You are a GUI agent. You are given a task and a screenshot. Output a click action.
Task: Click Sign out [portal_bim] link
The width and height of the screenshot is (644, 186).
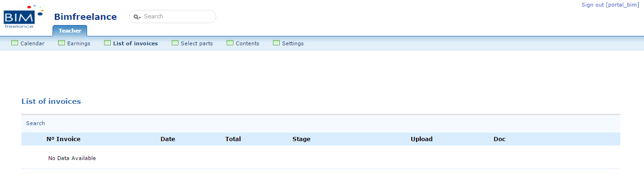pos(610,5)
